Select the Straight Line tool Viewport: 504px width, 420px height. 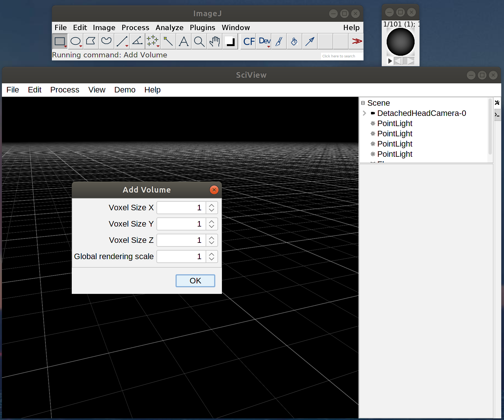[122, 41]
